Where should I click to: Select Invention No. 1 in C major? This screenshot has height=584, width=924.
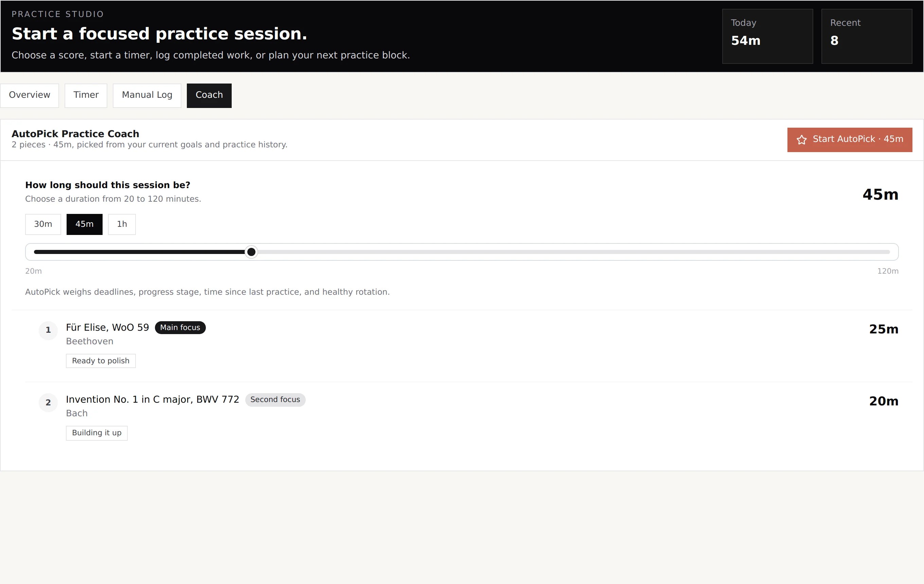[x=152, y=400]
